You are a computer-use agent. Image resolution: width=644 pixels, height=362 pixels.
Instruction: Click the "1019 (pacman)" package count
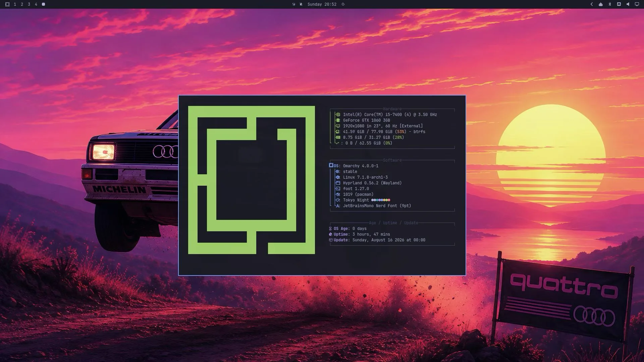(x=358, y=194)
